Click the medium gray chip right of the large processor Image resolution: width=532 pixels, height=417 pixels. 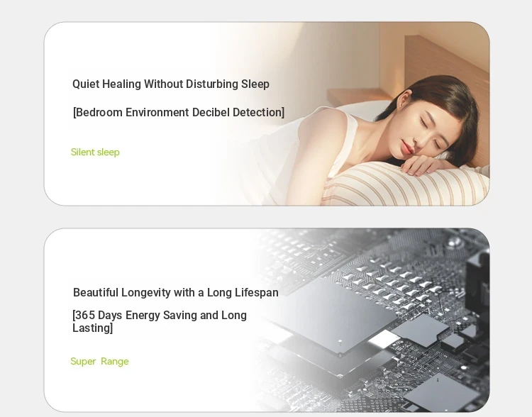click(421, 329)
